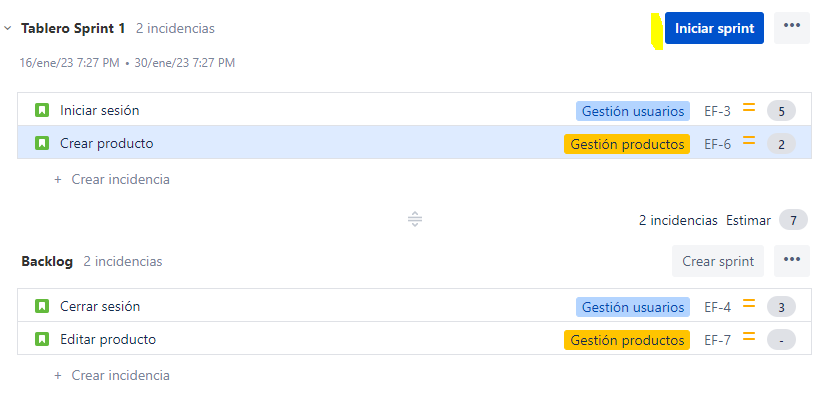The height and width of the screenshot is (397, 830).
Task: Click the Gestión productos label on Editar producto
Action: [627, 340]
